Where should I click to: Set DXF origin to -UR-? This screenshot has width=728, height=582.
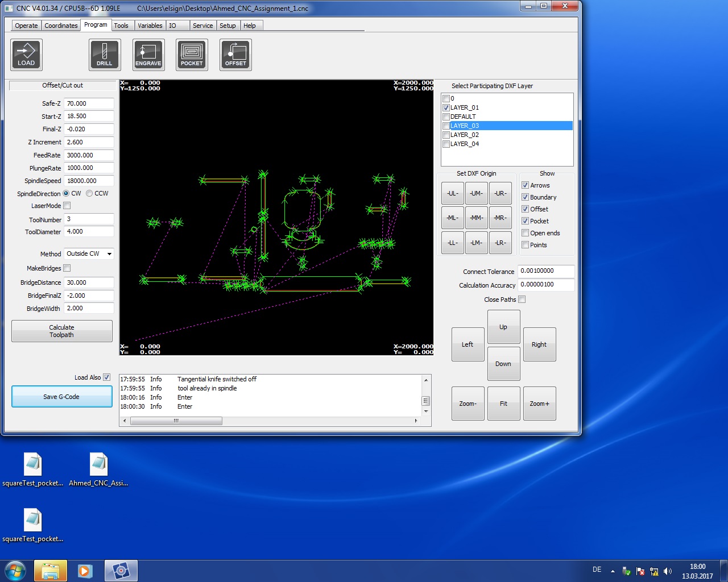[500, 193]
